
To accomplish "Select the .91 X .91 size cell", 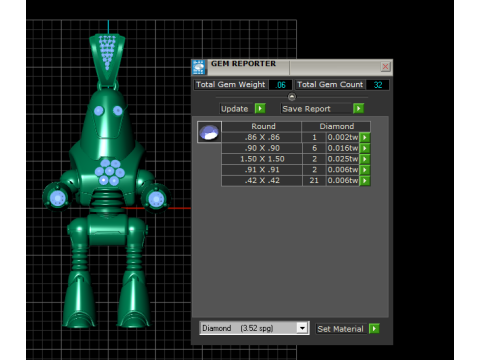I will coord(262,170).
